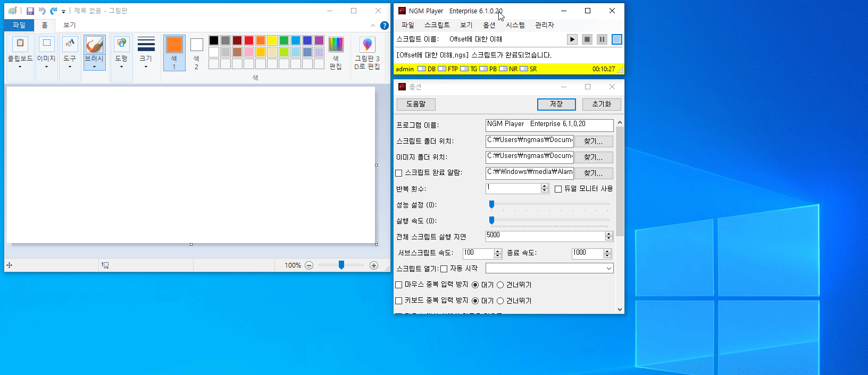Click the clipboard (클립보드) paste icon
Image resolution: width=868 pixels, height=375 pixels.
[20, 44]
